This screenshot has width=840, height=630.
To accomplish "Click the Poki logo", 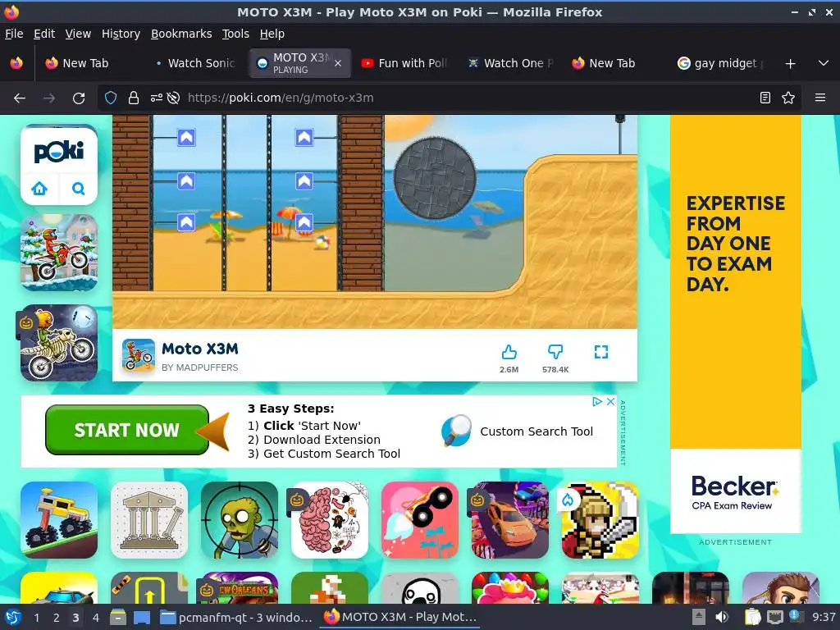I will [x=59, y=152].
